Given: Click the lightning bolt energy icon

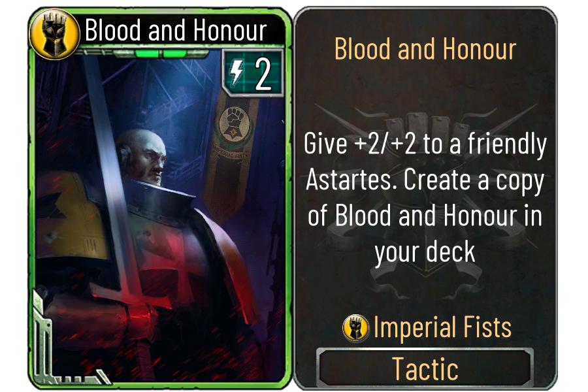Looking at the screenshot, I should (237, 73).
